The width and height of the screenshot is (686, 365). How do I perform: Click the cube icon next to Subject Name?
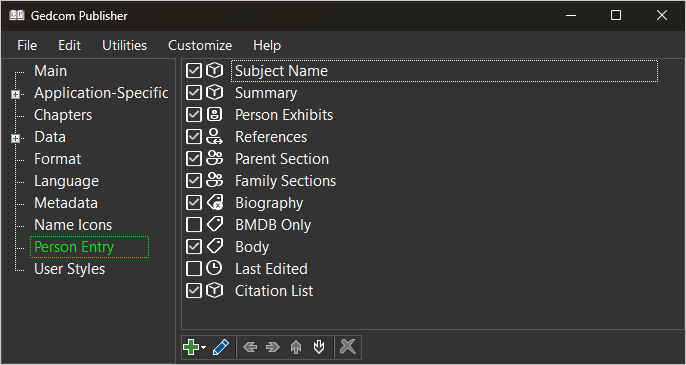click(214, 70)
